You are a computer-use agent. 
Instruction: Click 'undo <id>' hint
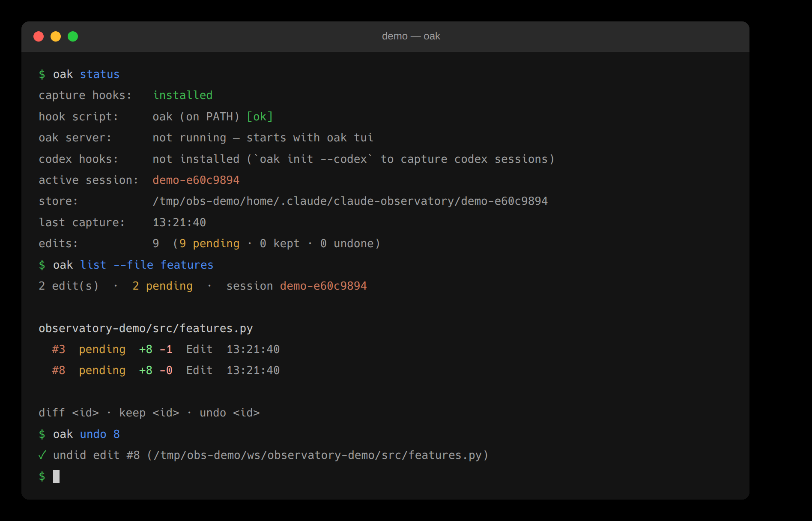[x=230, y=413]
